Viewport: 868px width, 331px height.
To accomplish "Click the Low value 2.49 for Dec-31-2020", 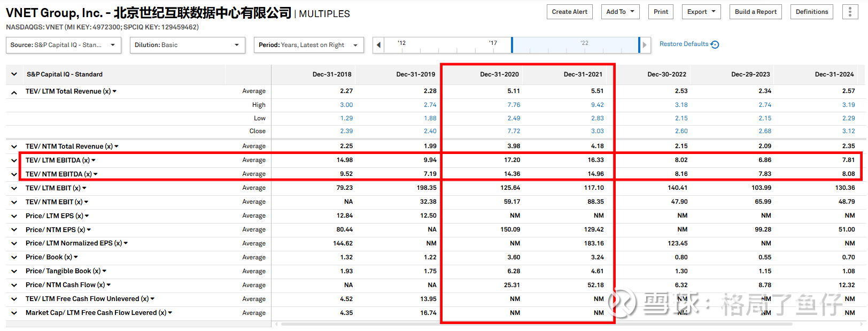I will point(514,118).
